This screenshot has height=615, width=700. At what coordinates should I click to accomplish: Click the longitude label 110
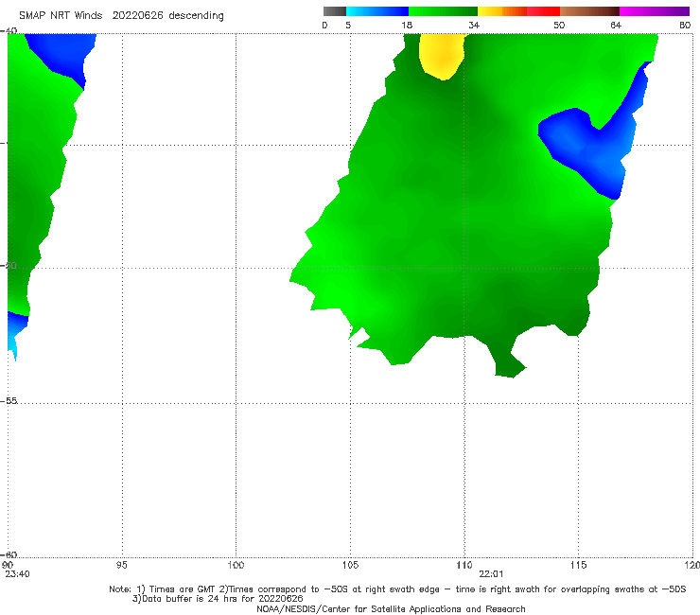coord(464,565)
